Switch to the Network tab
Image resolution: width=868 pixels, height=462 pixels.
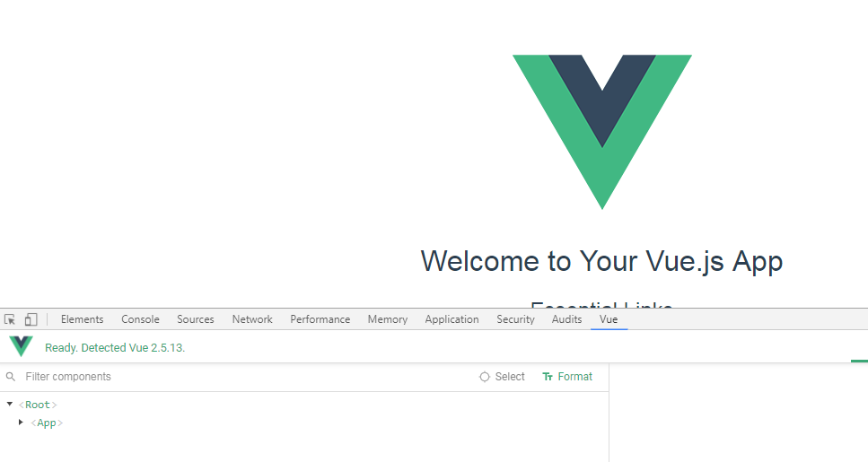pyautogui.click(x=252, y=319)
